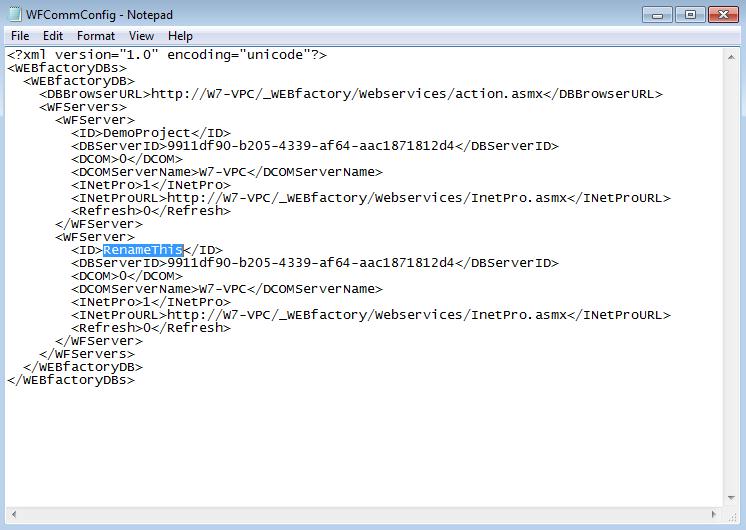Open the View menu
Screen dimensions: 746x530
[141, 36]
